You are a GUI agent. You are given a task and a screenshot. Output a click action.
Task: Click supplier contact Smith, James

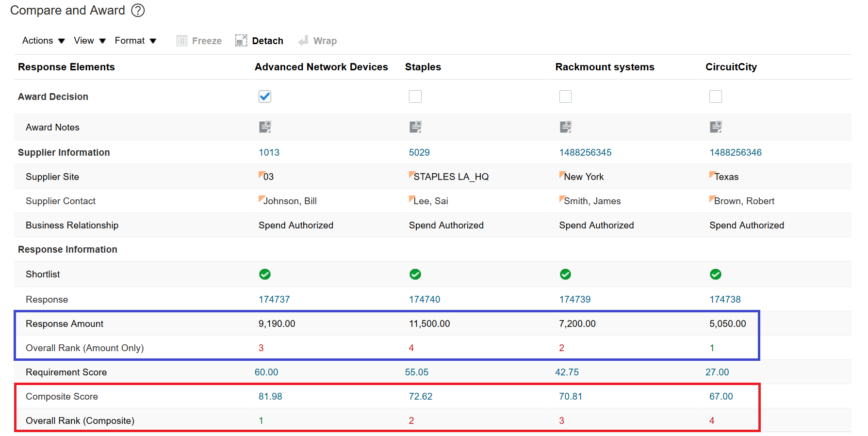592,201
